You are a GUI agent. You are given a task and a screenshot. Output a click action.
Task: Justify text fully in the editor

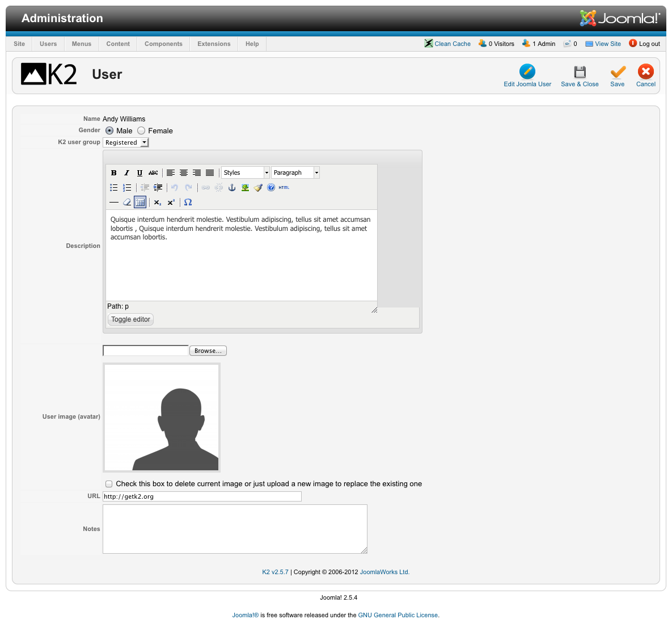pyautogui.click(x=210, y=173)
